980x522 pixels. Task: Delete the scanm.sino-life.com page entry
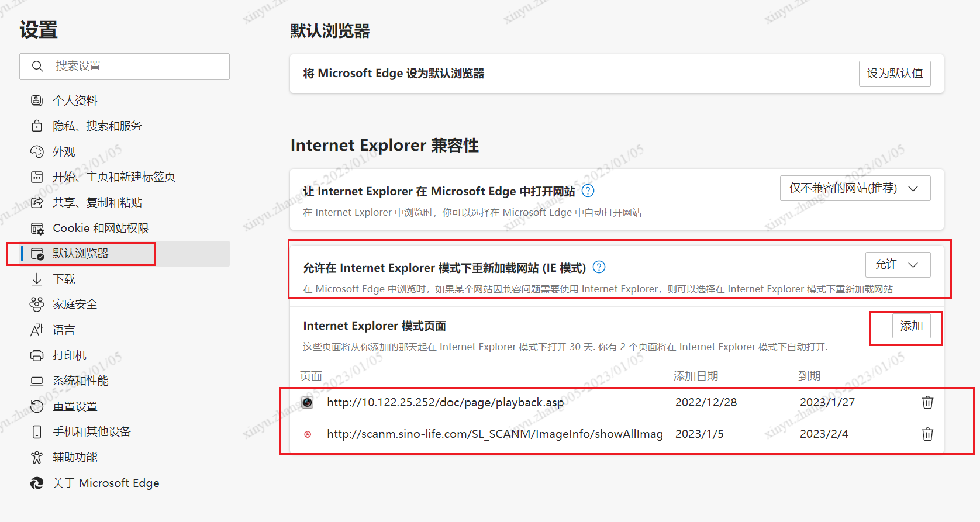tap(927, 434)
